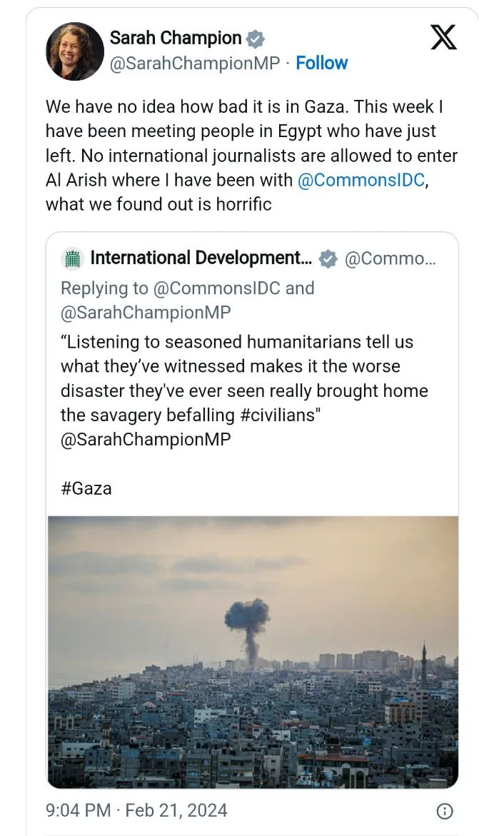Viewport: 504px width, 836px height.
Task: Open the @CommonsIDC mention link
Action: [361, 180]
